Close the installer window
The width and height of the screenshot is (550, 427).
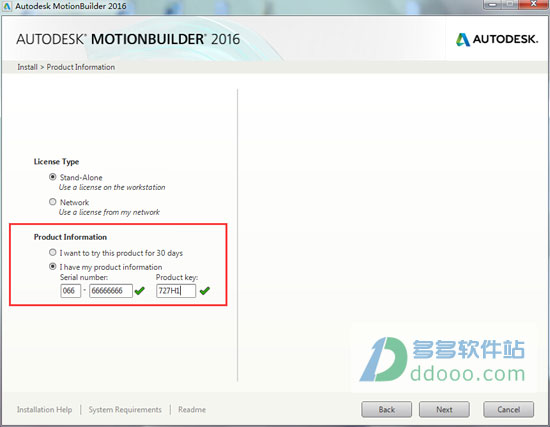coord(533,4)
